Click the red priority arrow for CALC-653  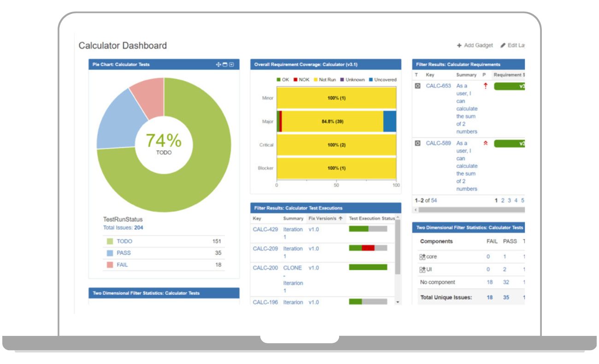tap(485, 86)
